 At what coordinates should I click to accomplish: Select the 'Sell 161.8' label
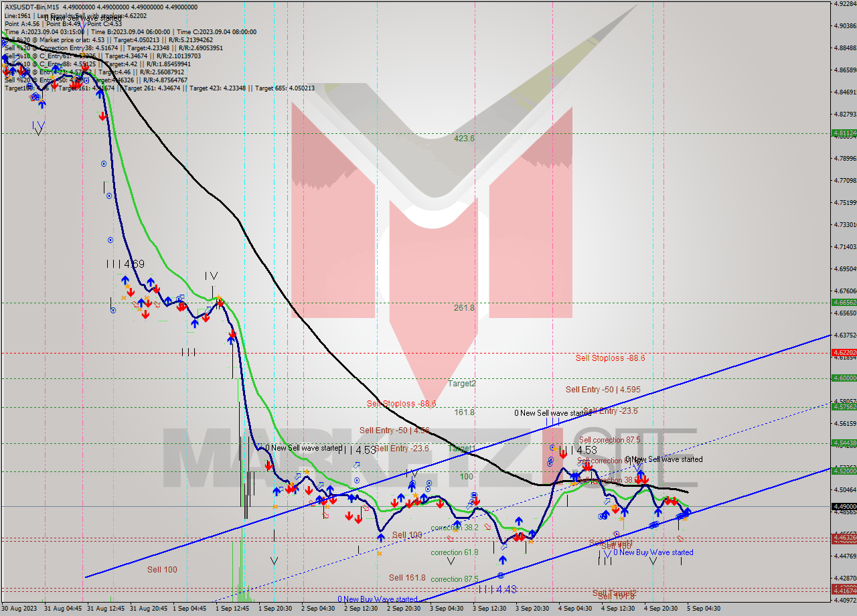coord(407,577)
